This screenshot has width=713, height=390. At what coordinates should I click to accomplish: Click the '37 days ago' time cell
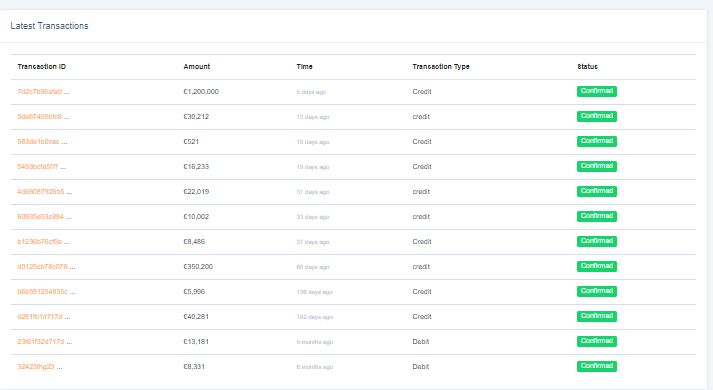click(x=313, y=242)
